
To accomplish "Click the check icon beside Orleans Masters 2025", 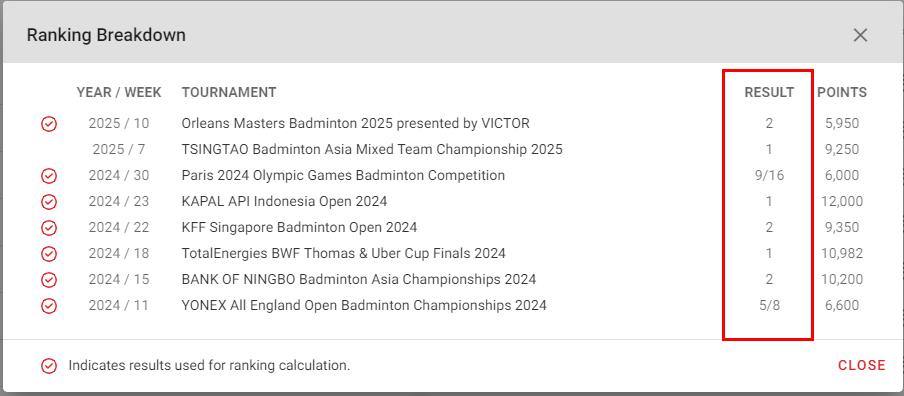I will (49, 124).
